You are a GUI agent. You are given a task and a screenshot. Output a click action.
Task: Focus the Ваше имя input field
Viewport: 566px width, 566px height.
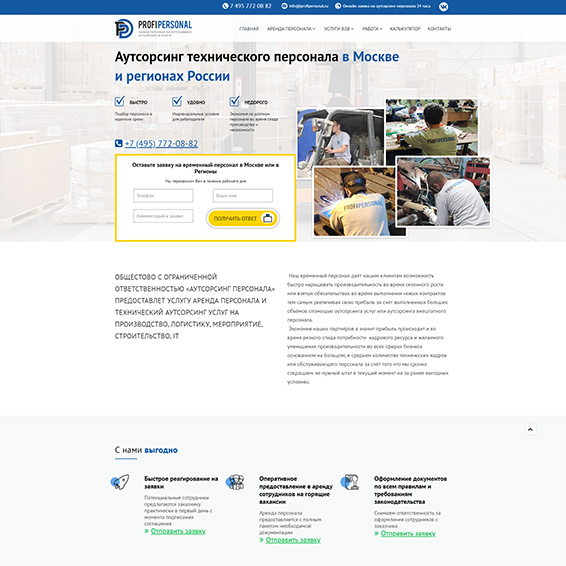243,195
